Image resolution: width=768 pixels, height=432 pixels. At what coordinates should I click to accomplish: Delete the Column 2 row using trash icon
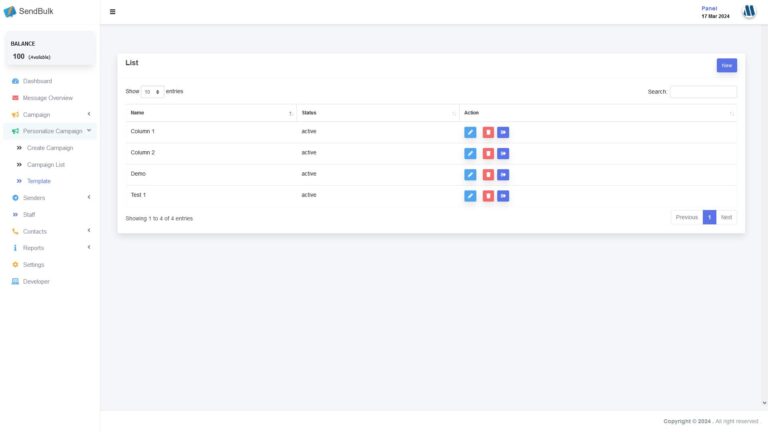(x=488, y=153)
